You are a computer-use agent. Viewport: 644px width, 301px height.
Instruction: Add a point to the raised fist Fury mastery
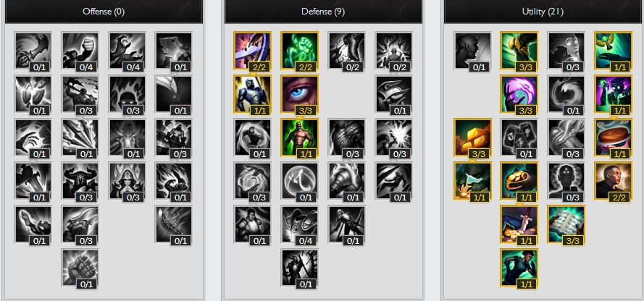pos(80,51)
